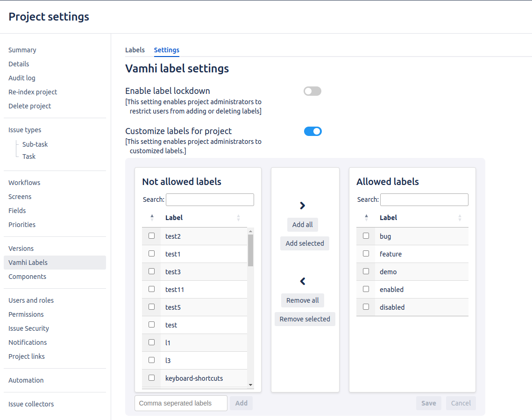Click sort arrows right of Not allowed Label header

pyautogui.click(x=238, y=218)
